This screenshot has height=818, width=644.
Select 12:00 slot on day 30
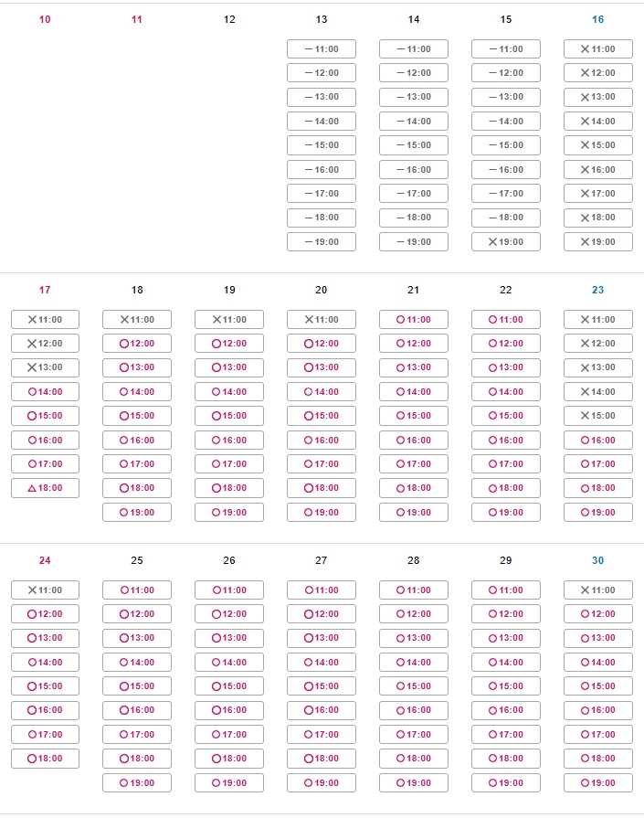pos(598,614)
